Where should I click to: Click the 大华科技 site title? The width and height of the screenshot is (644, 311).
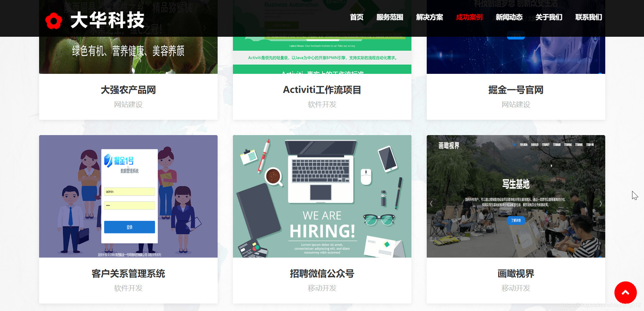(x=107, y=20)
